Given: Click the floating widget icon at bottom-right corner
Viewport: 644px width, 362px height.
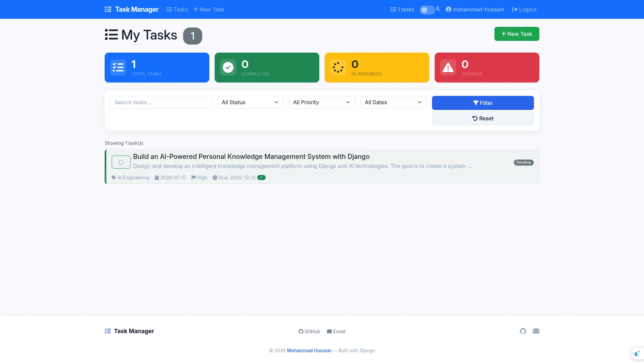Looking at the screenshot, I should click(x=636, y=354).
